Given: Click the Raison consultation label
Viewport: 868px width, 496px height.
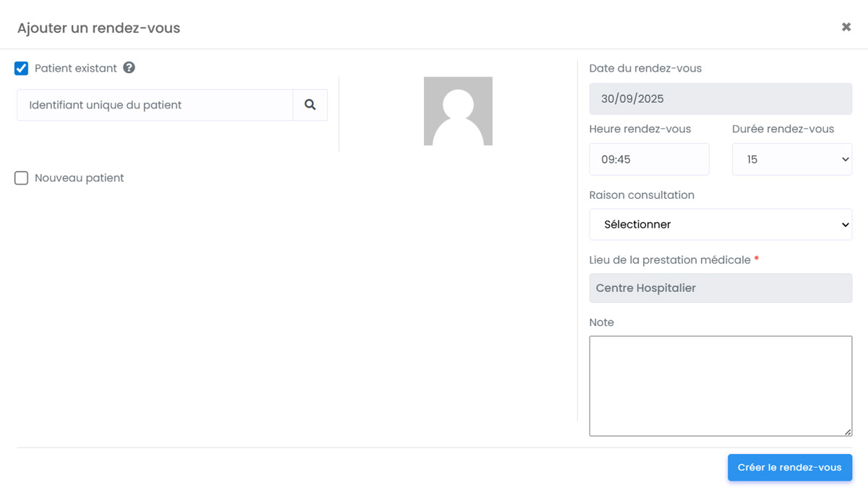Looking at the screenshot, I should tap(642, 195).
